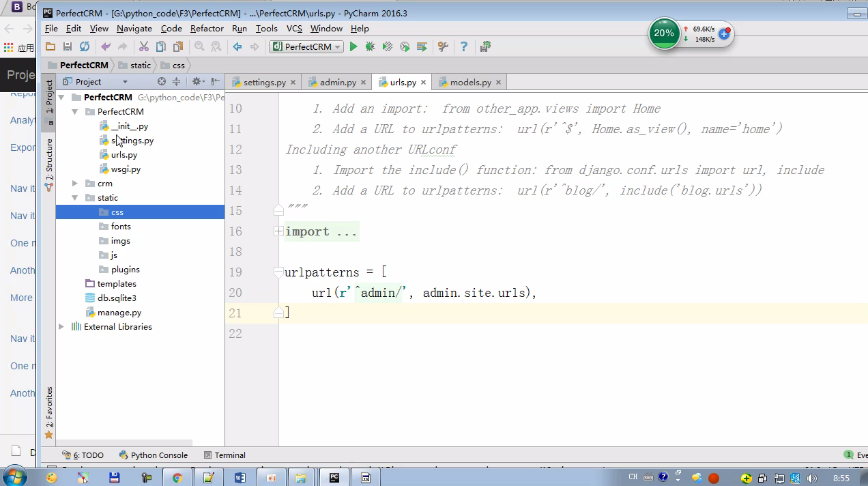Click the Cut scissors icon

coord(144,46)
